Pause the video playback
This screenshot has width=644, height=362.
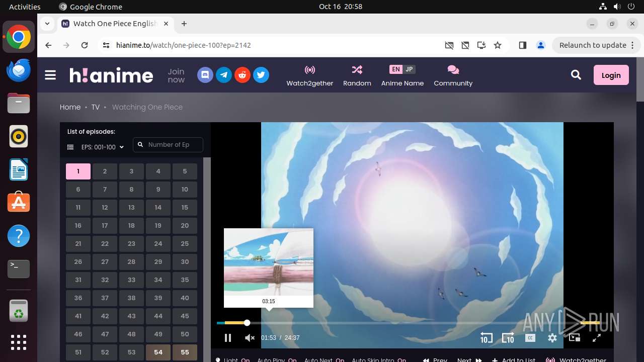point(228,338)
